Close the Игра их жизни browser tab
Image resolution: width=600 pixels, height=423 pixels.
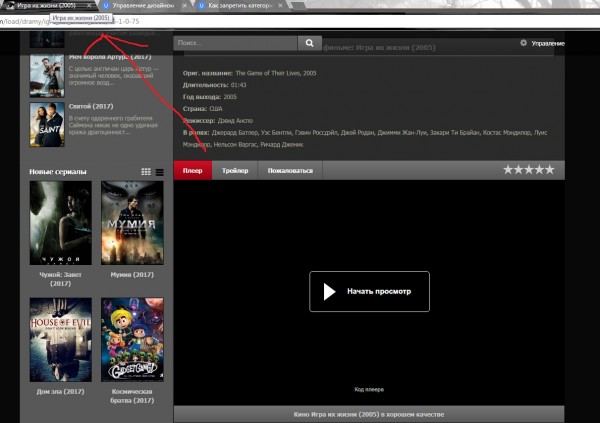pyautogui.click(x=89, y=5)
